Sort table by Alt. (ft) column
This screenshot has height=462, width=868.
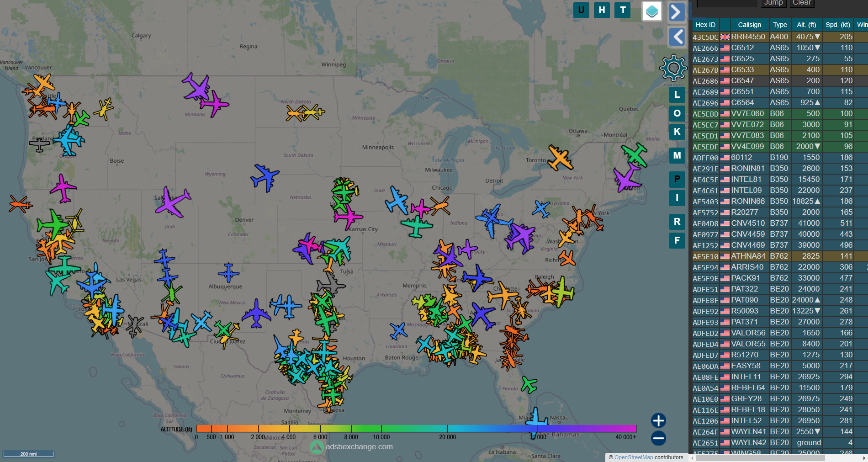pyautogui.click(x=806, y=25)
